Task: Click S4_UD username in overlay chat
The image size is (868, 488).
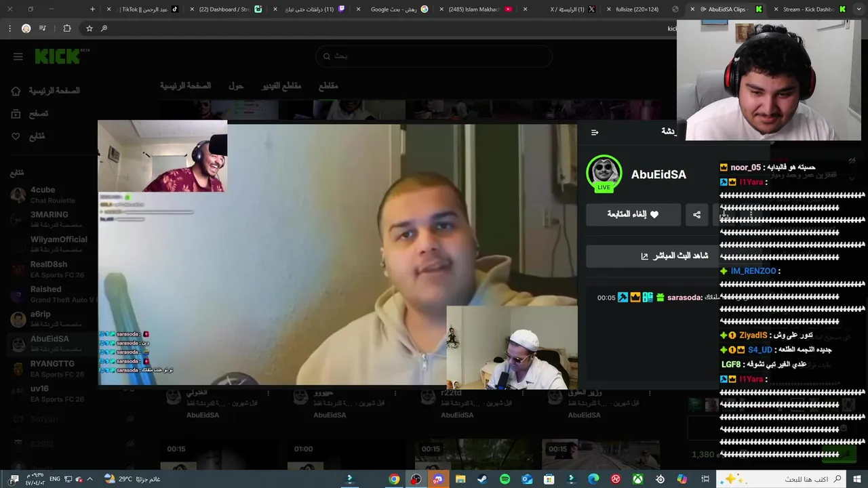Action: 759,350
